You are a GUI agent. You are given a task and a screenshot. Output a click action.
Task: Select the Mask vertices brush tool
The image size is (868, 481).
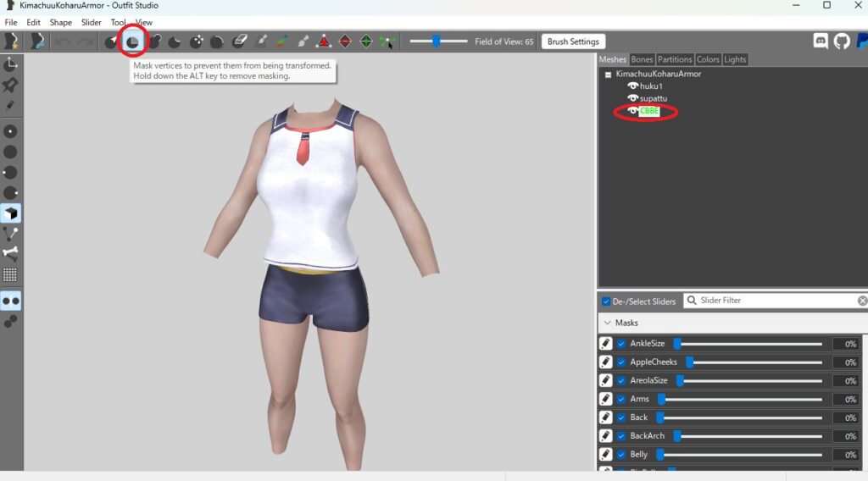133,41
